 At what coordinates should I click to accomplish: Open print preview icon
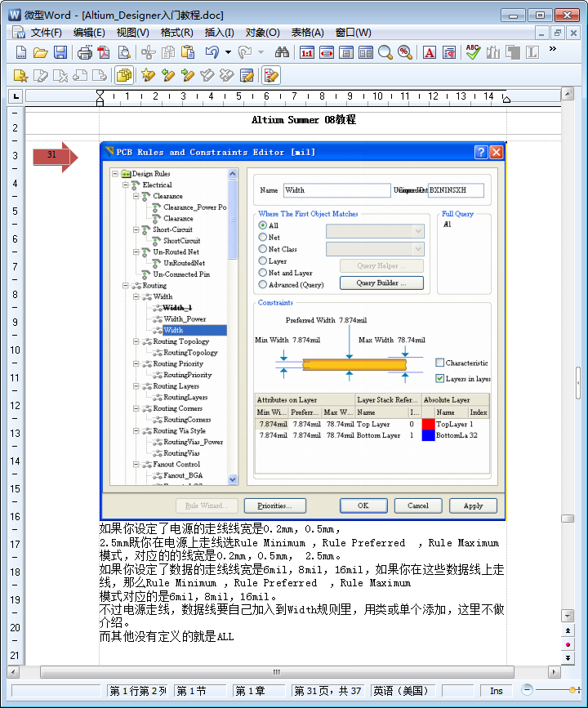coord(124,53)
